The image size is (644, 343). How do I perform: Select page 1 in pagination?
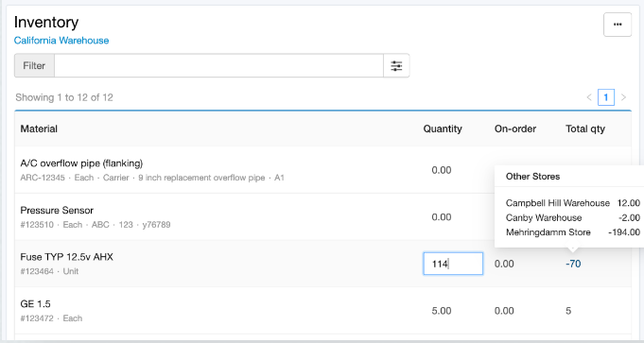[606, 97]
